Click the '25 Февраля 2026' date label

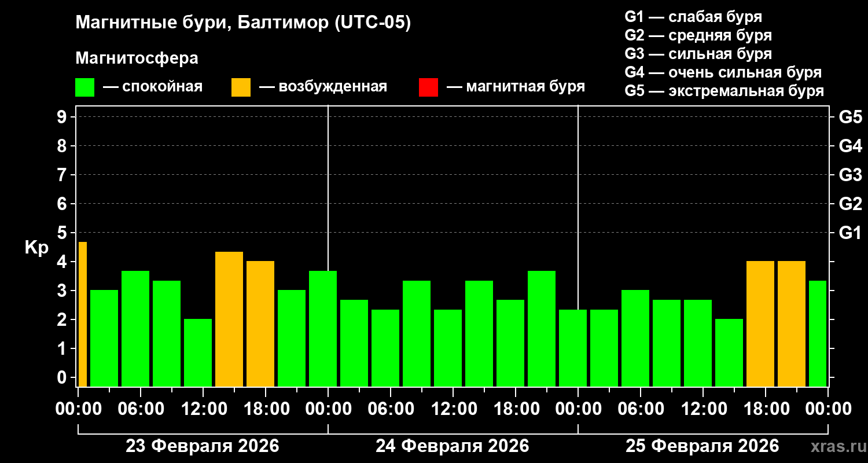(703, 446)
